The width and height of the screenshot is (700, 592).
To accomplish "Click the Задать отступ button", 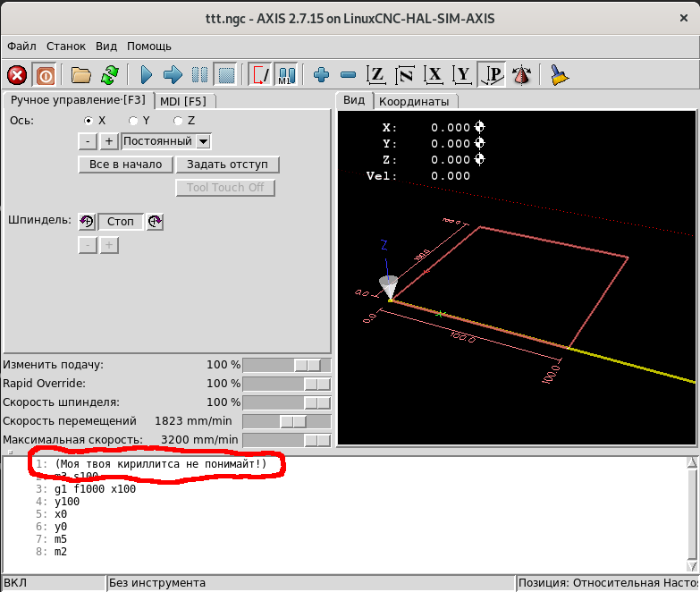I will pos(228,165).
